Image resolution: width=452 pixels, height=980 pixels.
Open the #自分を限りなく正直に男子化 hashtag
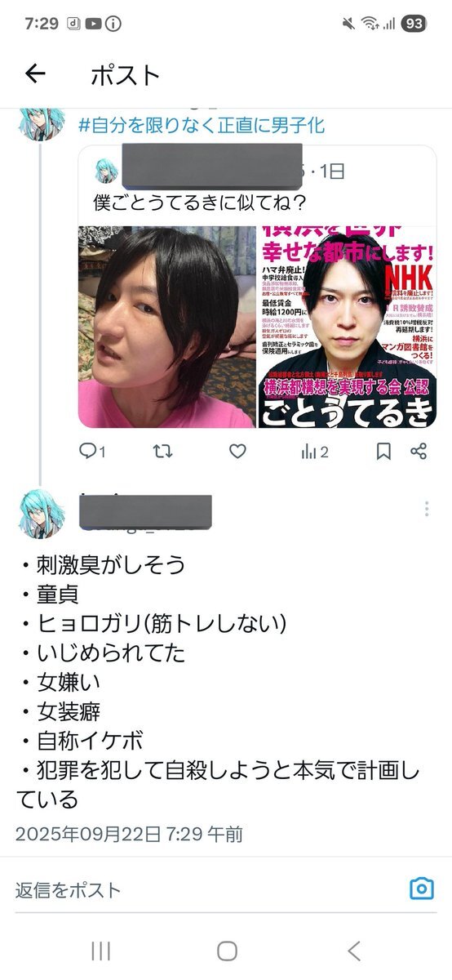[202, 126]
